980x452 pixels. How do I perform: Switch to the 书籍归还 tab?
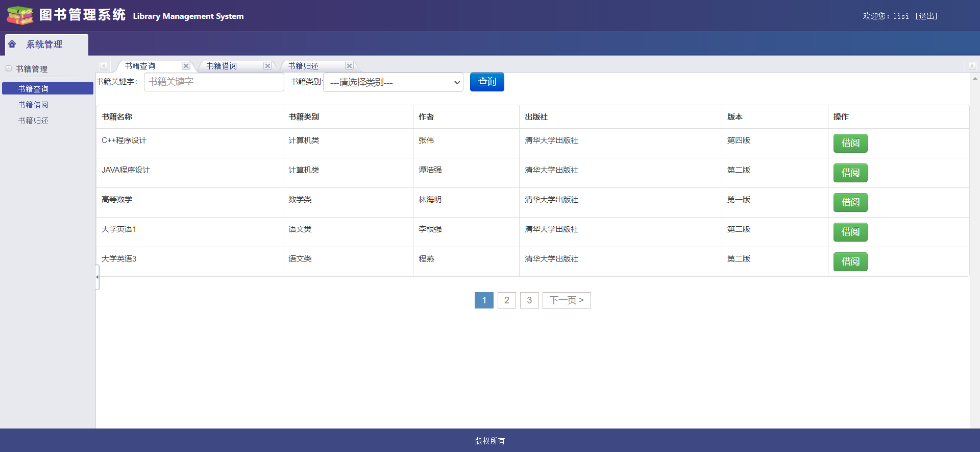304,66
